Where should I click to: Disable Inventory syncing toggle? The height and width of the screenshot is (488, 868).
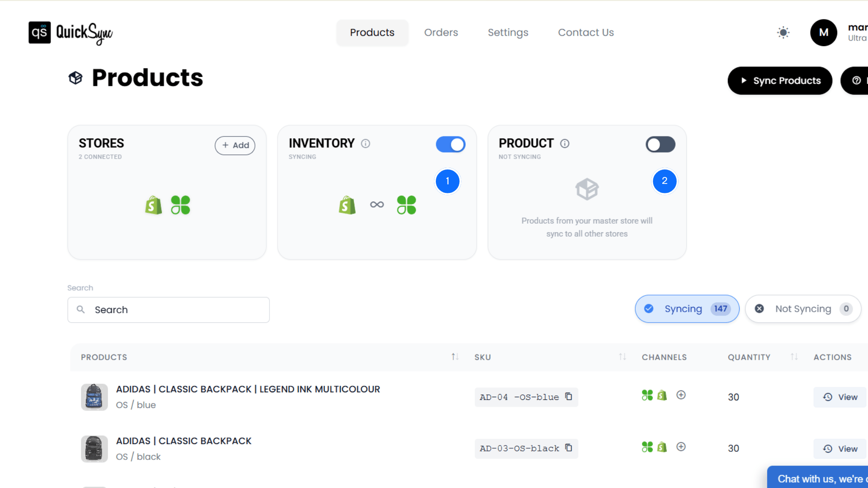pos(450,144)
